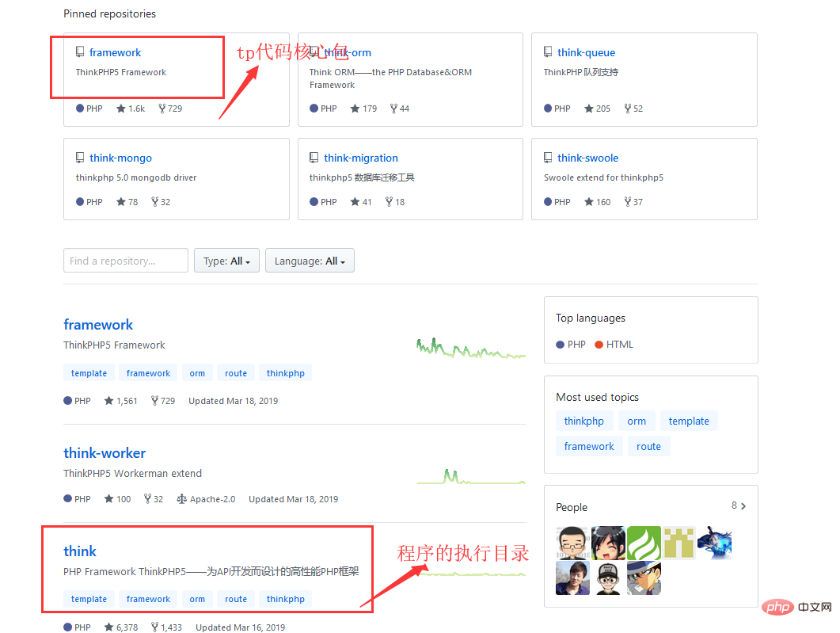This screenshot has height=633, width=840.
Task: Select orm topic under think repo
Action: click(197, 599)
